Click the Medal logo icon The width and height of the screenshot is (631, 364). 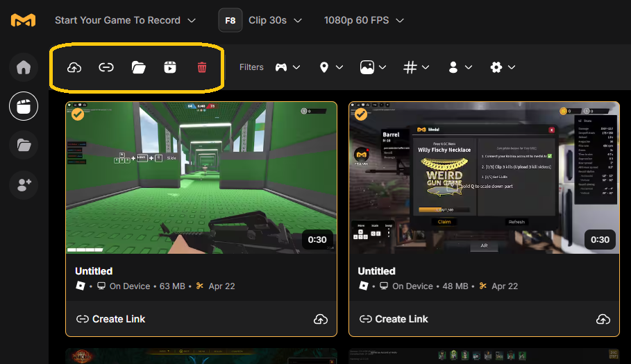23,20
